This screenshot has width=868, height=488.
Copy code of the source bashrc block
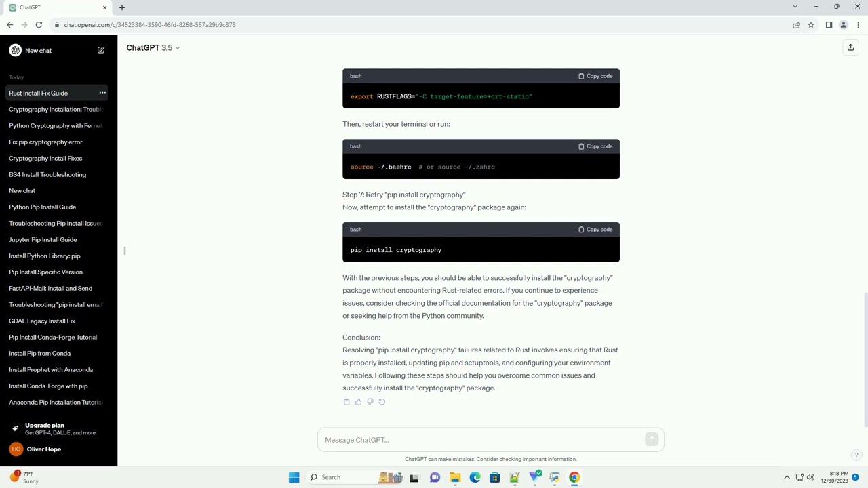tap(595, 146)
